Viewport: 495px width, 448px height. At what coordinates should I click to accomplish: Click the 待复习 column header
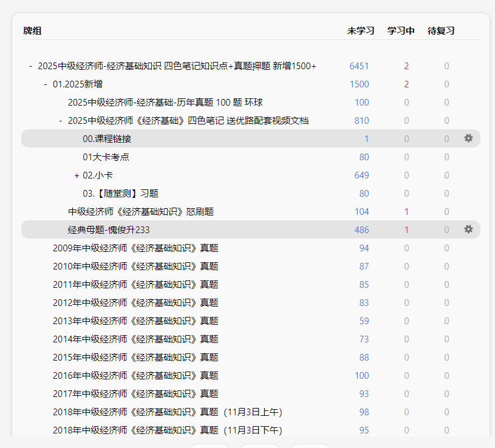point(441,31)
